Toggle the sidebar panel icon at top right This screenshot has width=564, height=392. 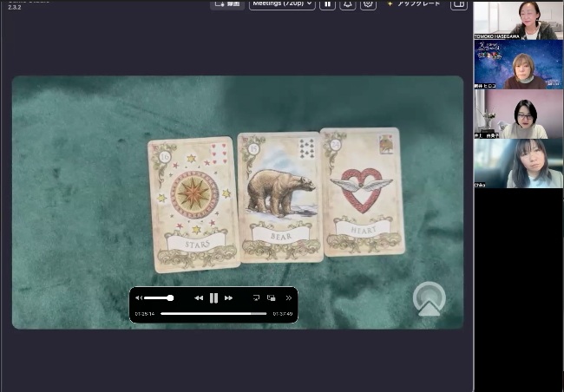point(459,3)
